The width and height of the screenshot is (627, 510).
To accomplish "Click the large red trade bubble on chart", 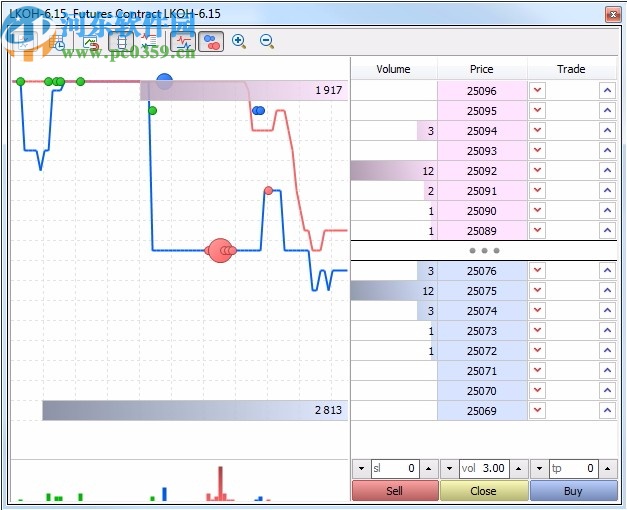I will (220, 250).
